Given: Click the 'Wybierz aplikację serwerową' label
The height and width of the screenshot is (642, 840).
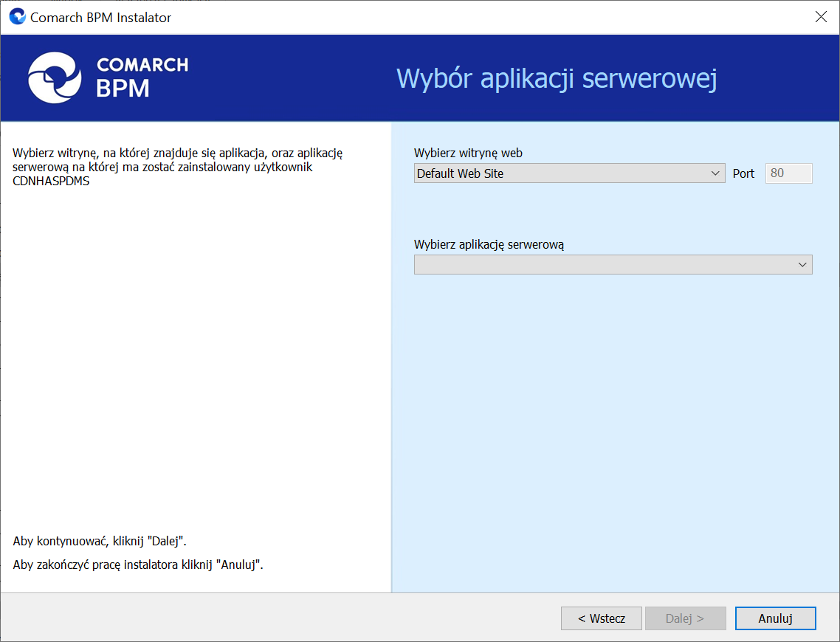Looking at the screenshot, I should (489, 245).
